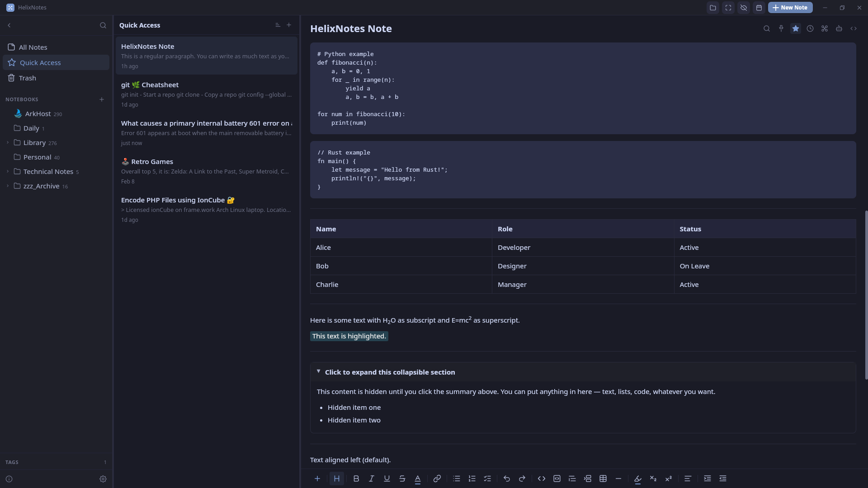Create a note with the New Note button
Screen dimensions: 868x488
(x=790, y=8)
